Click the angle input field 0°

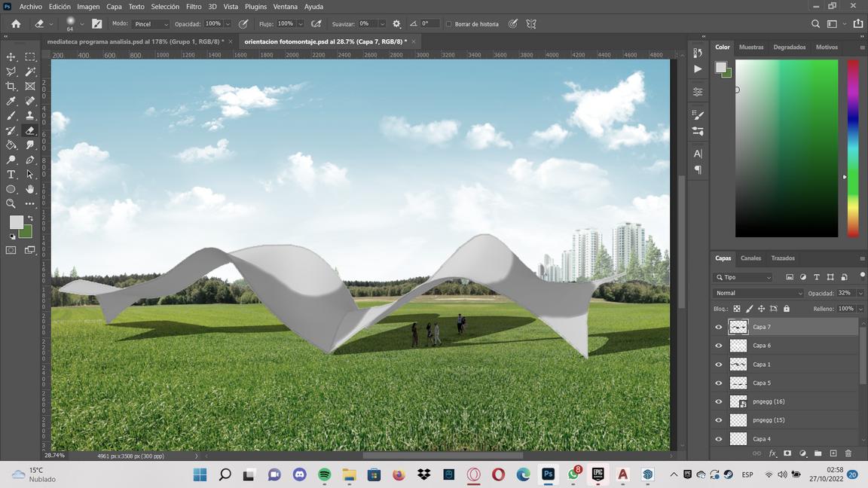point(429,24)
